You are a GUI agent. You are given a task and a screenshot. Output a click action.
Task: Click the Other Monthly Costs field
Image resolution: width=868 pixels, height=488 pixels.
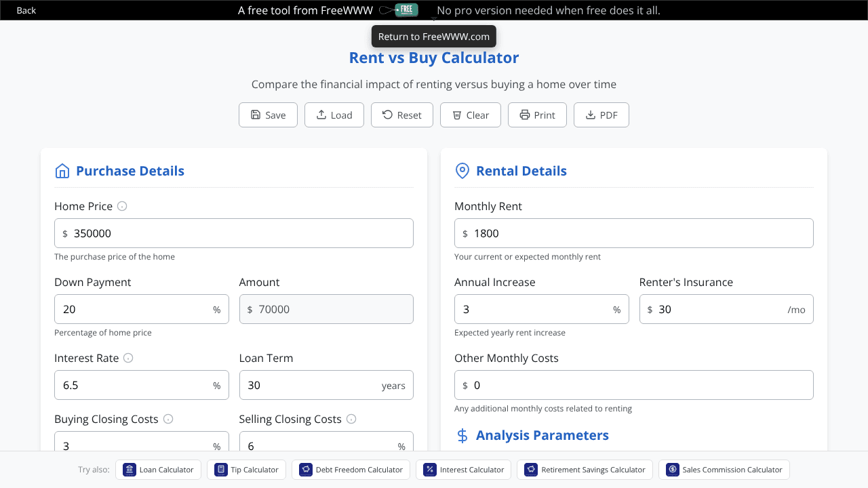tap(634, 385)
